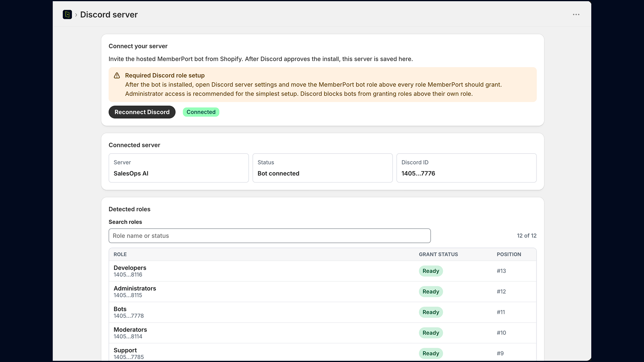This screenshot has height=362, width=644.
Task: Click role ID 1405...8114 under Moderators
Action: 128,337
